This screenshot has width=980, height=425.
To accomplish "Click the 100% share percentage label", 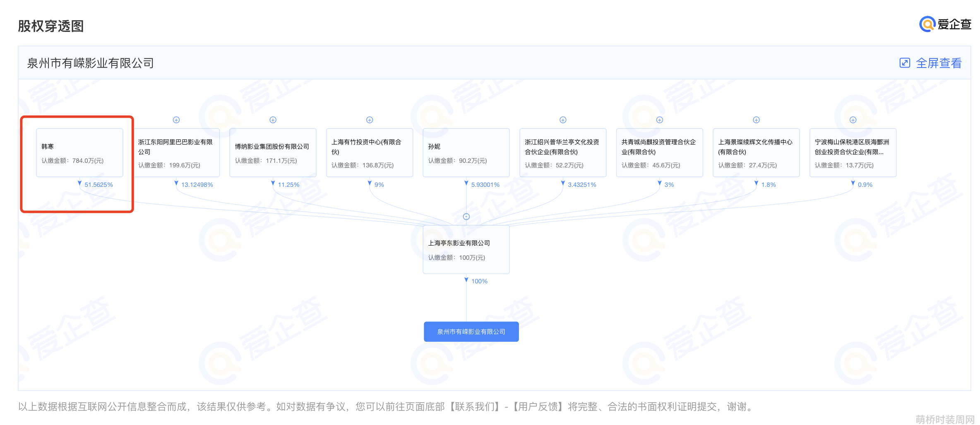I will (479, 281).
